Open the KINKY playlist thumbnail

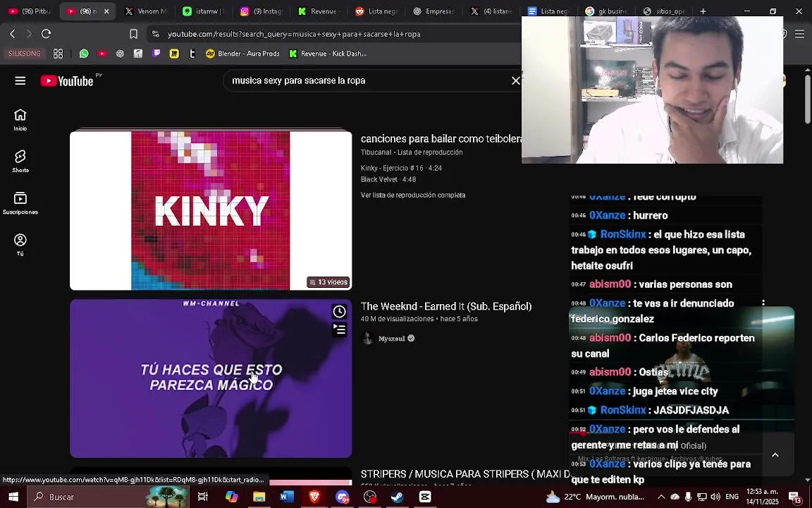211,210
